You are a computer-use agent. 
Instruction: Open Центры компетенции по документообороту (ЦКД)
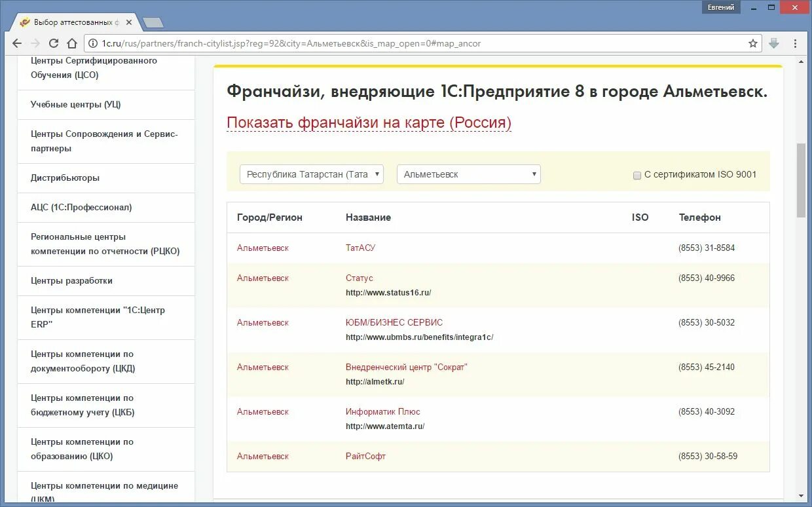[x=106, y=362]
